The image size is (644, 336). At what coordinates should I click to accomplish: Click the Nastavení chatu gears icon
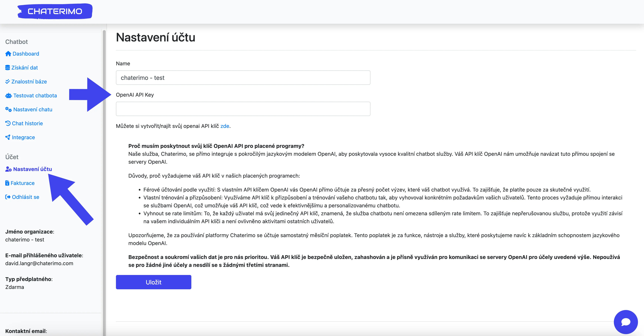click(8, 109)
